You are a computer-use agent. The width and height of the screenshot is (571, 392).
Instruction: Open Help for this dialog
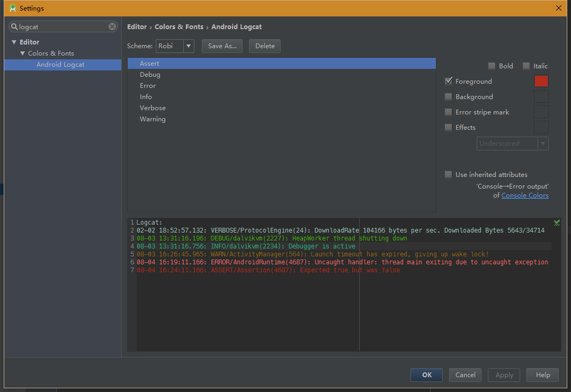pos(542,375)
